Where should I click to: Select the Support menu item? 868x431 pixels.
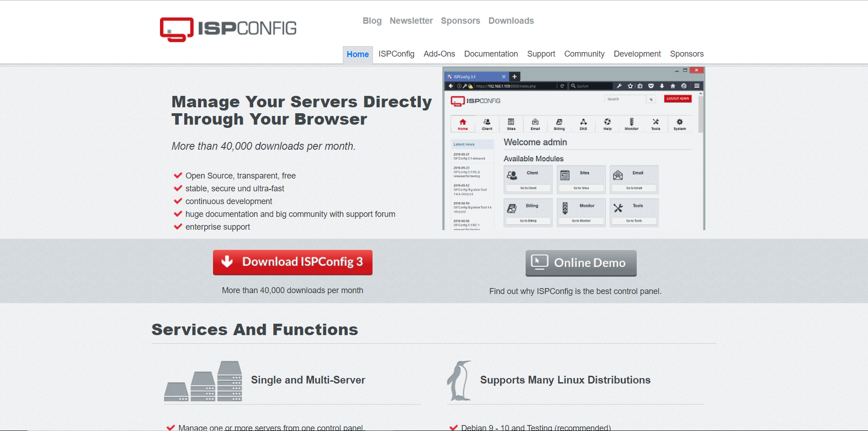[x=541, y=54]
